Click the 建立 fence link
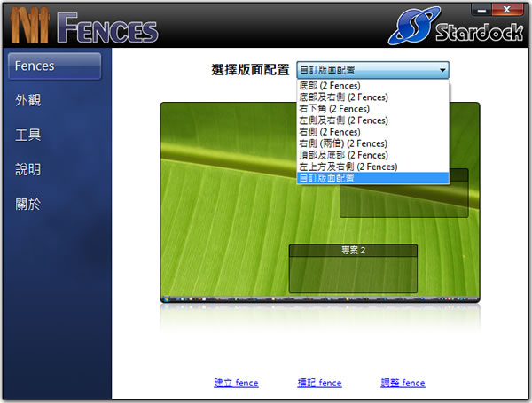 [x=236, y=383]
